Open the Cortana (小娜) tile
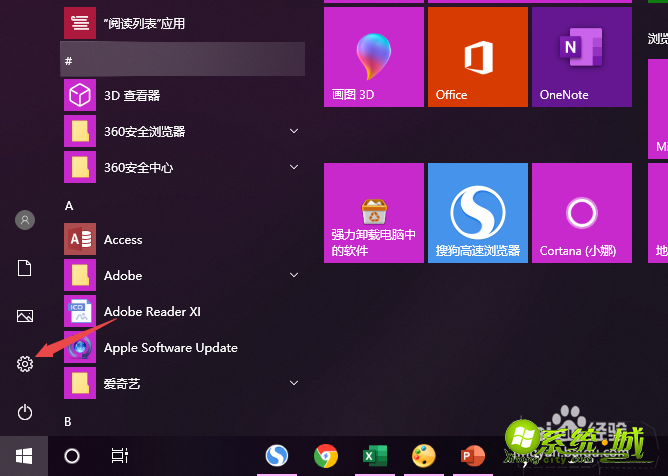This screenshot has width=668, height=476. [582, 213]
